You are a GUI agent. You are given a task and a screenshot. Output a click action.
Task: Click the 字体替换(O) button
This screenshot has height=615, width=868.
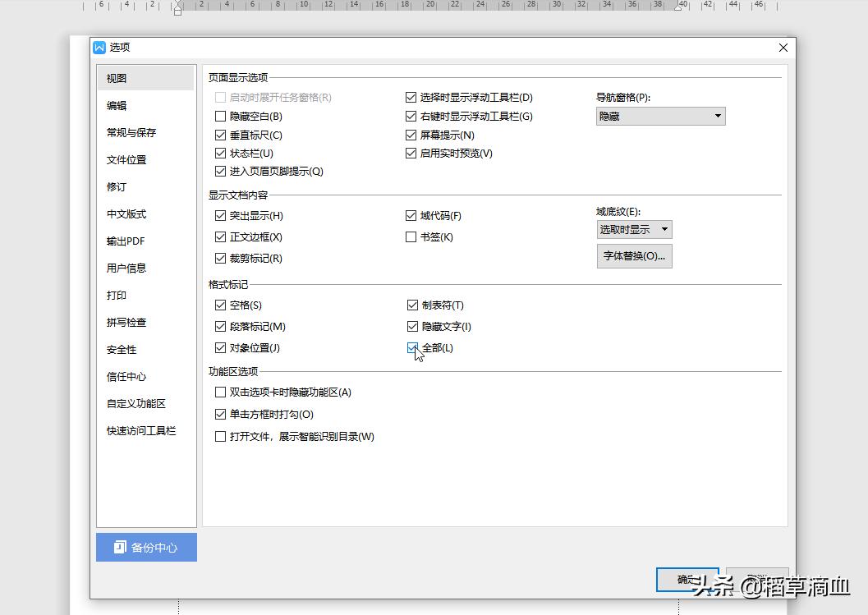click(x=633, y=256)
